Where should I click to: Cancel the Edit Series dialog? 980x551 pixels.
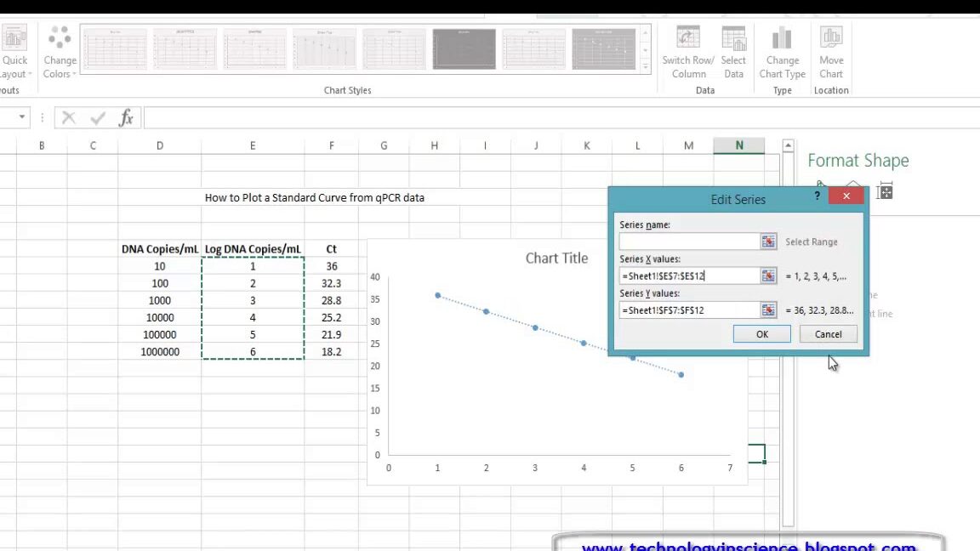pyautogui.click(x=827, y=333)
